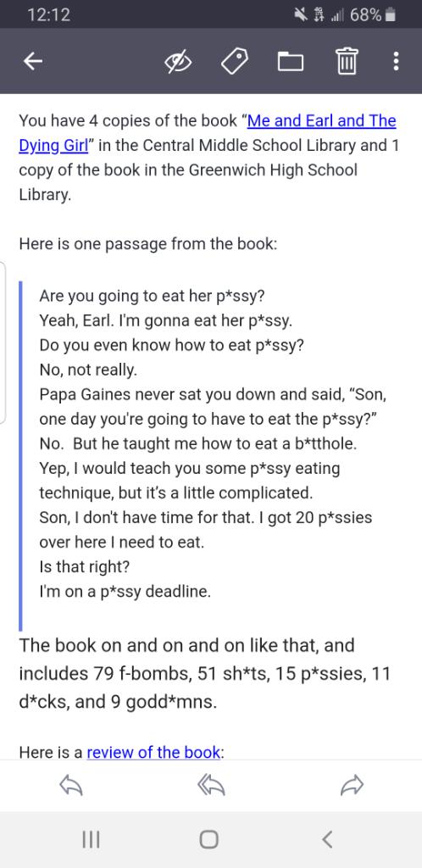Viewport: 422px width, 868px height.
Task: Open the three-dot overflow menu
Action: (396, 61)
